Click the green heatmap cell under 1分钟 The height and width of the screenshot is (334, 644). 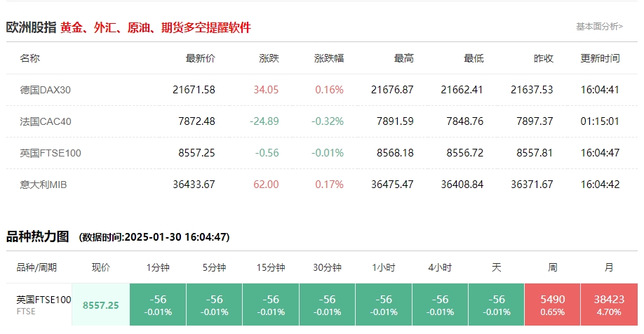pos(158,305)
